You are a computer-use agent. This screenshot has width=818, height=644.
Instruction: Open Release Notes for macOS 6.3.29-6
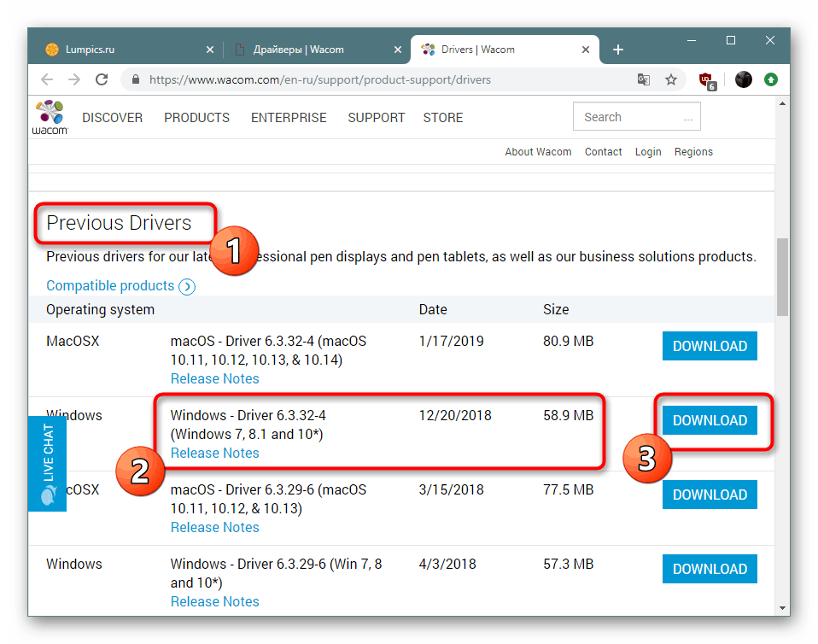pyautogui.click(x=215, y=527)
